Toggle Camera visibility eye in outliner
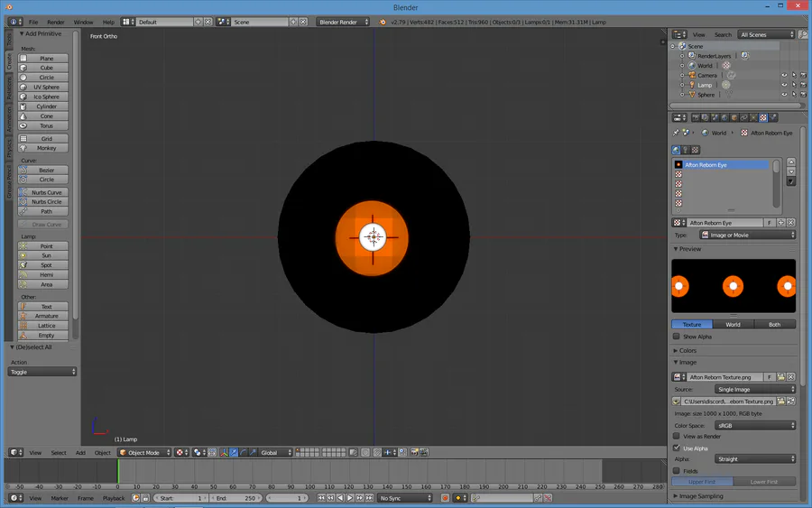The height and width of the screenshot is (508, 812). coord(784,75)
